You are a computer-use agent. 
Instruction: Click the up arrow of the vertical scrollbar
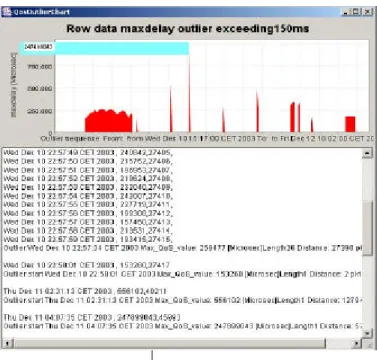click(367, 154)
